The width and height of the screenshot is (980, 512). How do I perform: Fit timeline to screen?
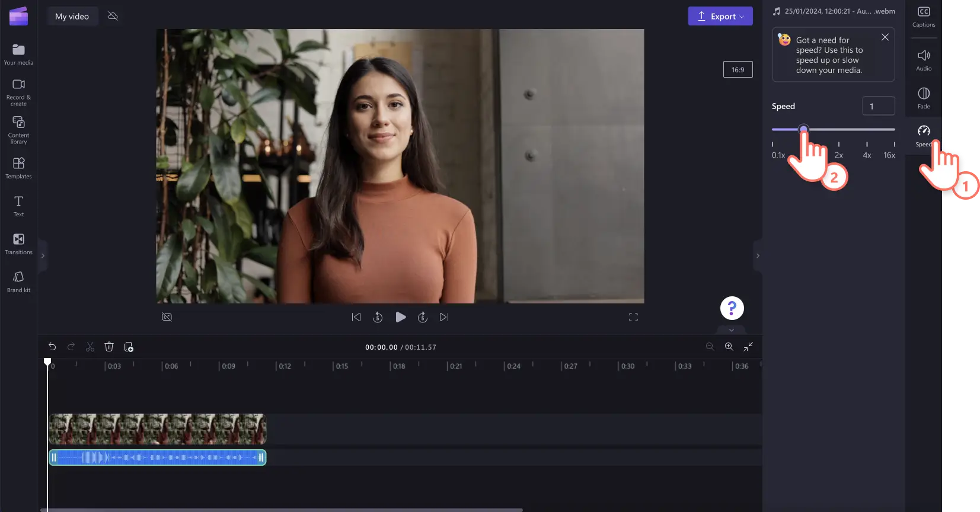click(x=748, y=347)
